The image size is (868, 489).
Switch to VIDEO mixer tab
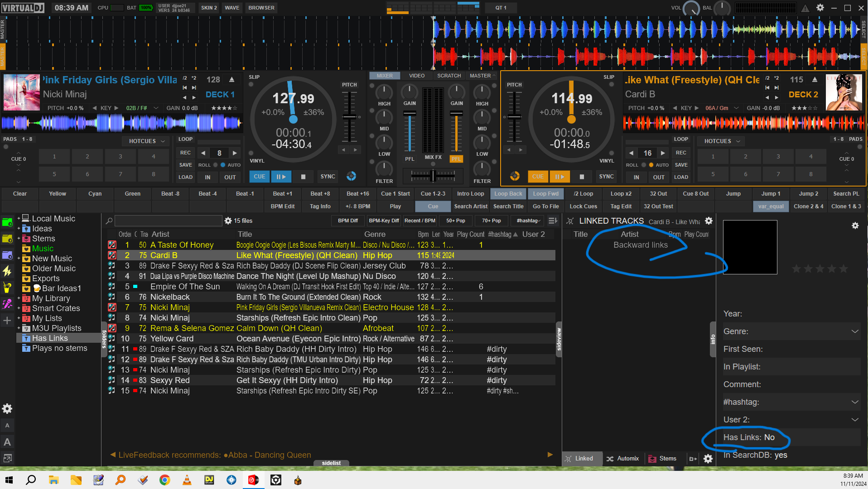(417, 76)
